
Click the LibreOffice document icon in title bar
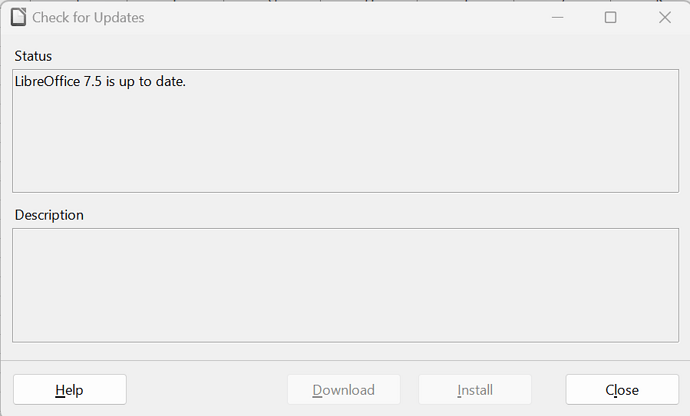tap(18, 17)
